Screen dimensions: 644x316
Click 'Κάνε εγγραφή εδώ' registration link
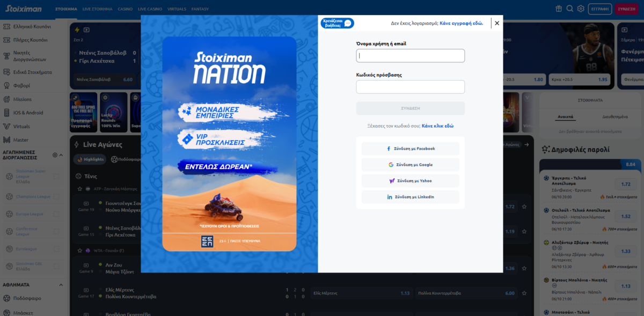pos(461,23)
